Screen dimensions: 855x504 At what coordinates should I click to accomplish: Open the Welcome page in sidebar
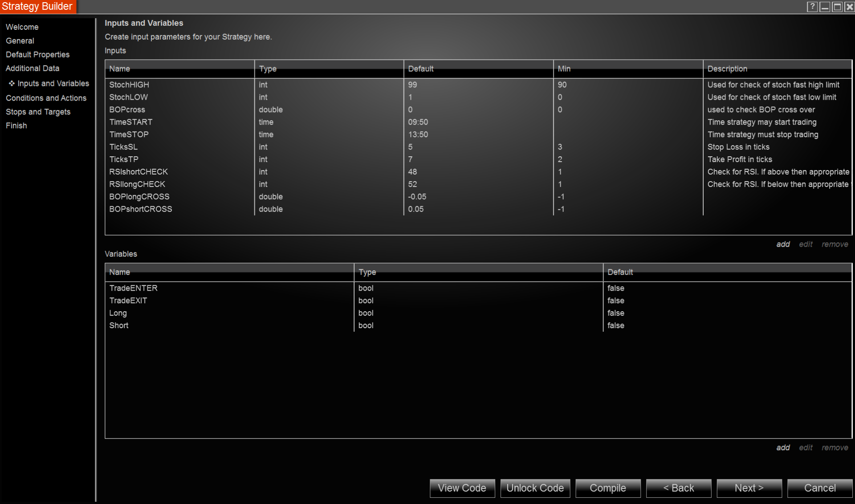click(x=22, y=27)
